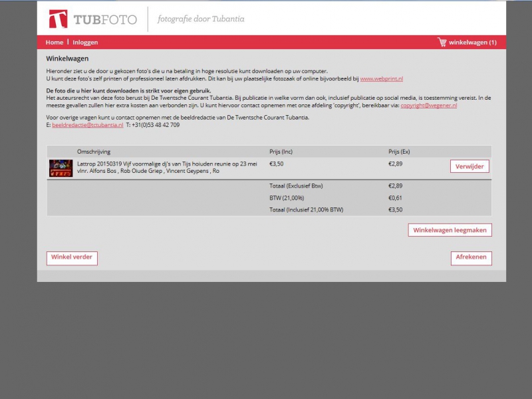Continue shopping via Winkel verder
532x399 pixels.
coord(72,258)
